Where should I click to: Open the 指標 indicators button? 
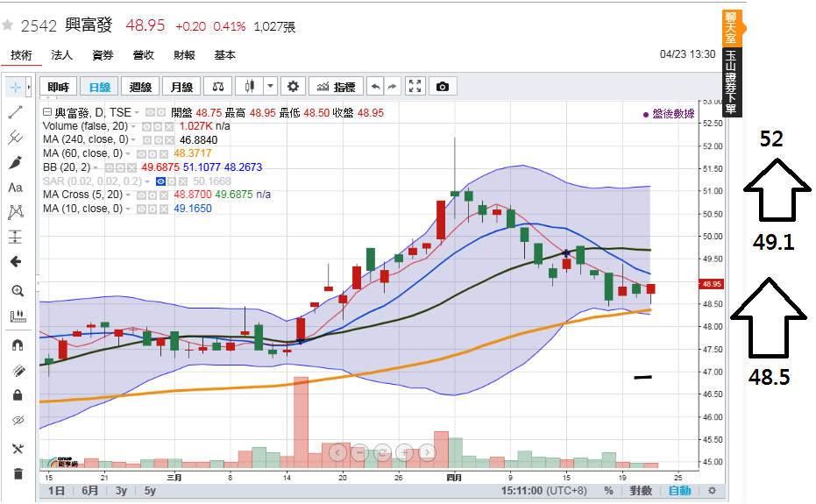pos(337,87)
